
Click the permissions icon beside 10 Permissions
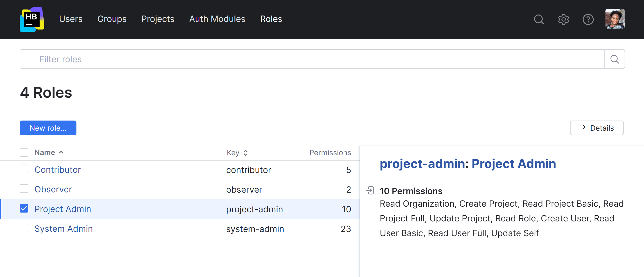pos(370,190)
